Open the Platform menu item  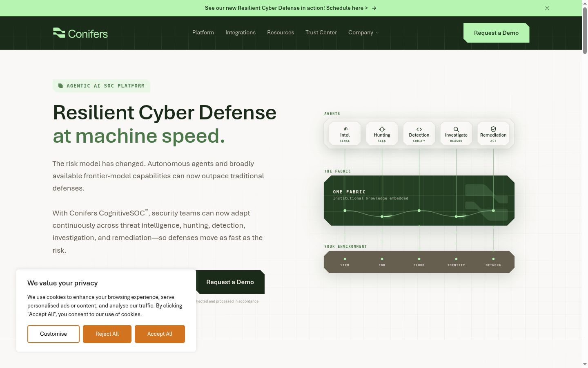(x=203, y=33)
